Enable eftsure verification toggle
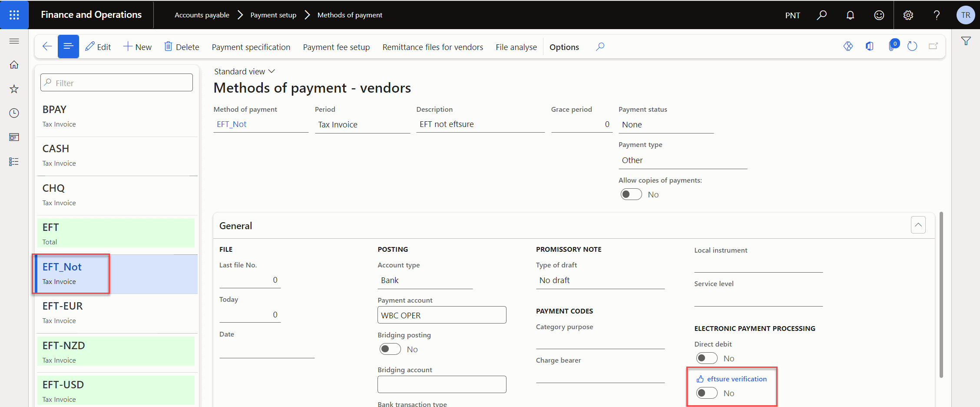Image resolution: width=980 pixels, height=407 pixels. point(707,393)
